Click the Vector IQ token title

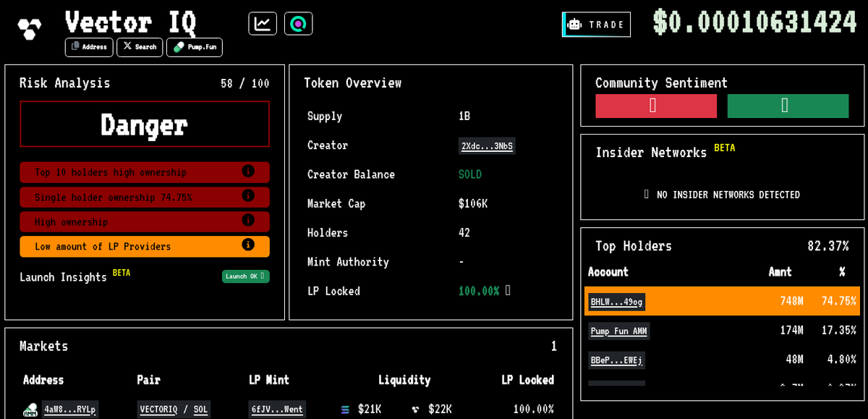(x=130, y=22)
